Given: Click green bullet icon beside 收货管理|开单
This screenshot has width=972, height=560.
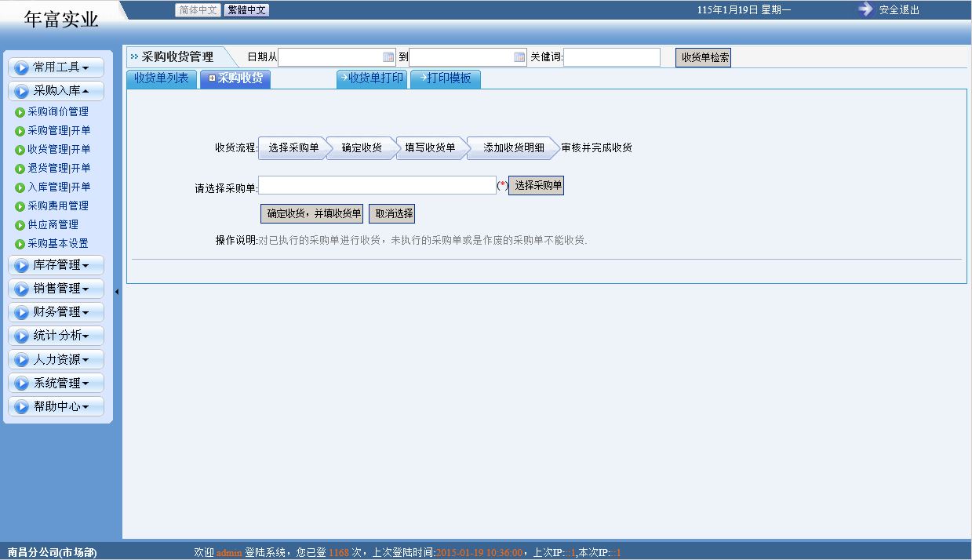Looking at the screenshot, I should pyautogui.click(x=20, y=150).
